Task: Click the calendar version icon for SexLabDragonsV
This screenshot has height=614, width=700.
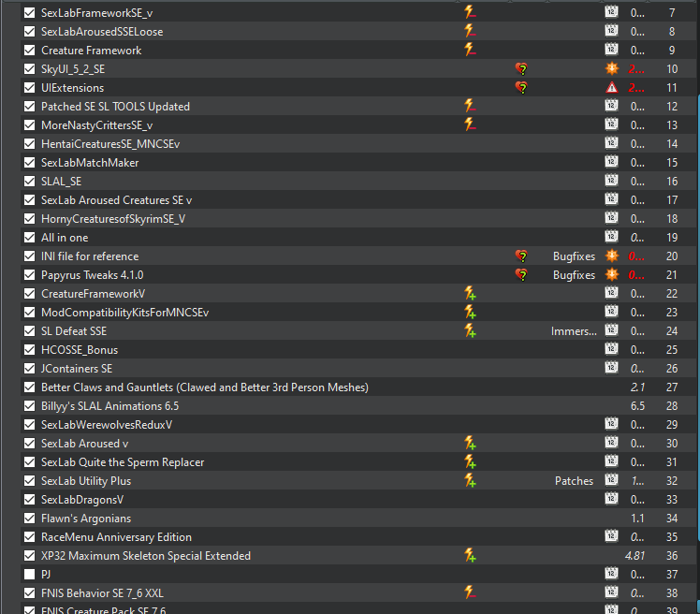Action: pyautogui.click(x=611, y=498)
